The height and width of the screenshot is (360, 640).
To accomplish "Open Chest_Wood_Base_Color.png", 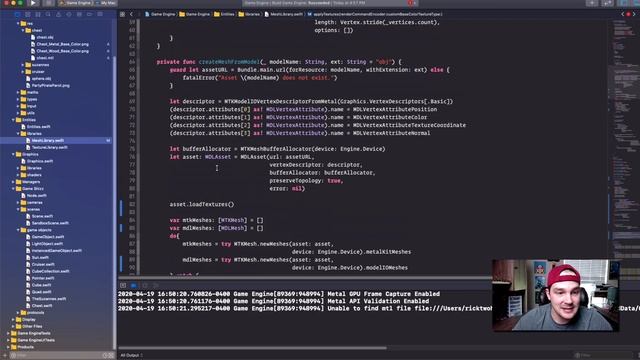I will [x=62, y=51].
